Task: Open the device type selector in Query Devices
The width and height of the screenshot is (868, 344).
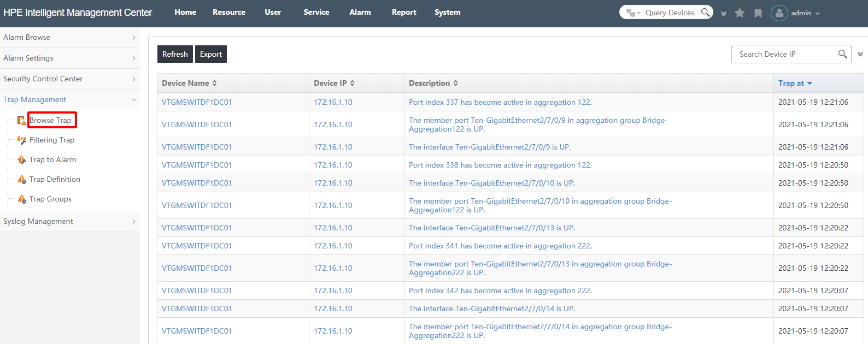Action: coord(633,13)
